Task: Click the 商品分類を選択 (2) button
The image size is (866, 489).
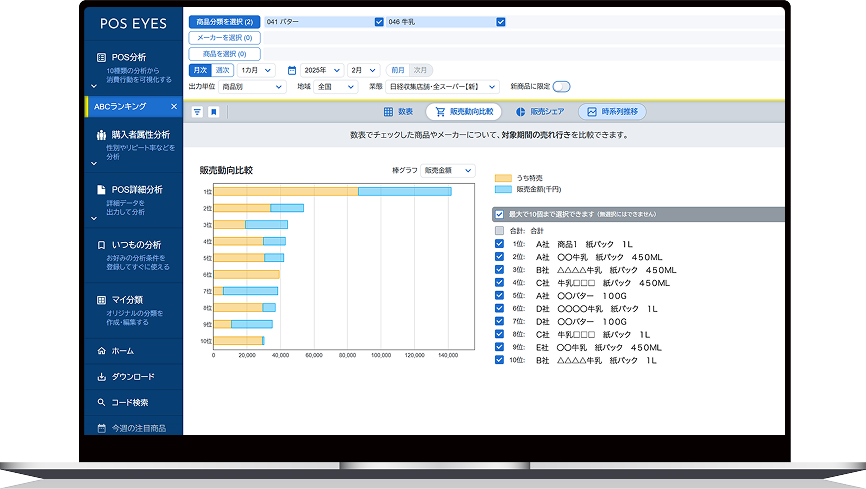Action: pos(224,22)
